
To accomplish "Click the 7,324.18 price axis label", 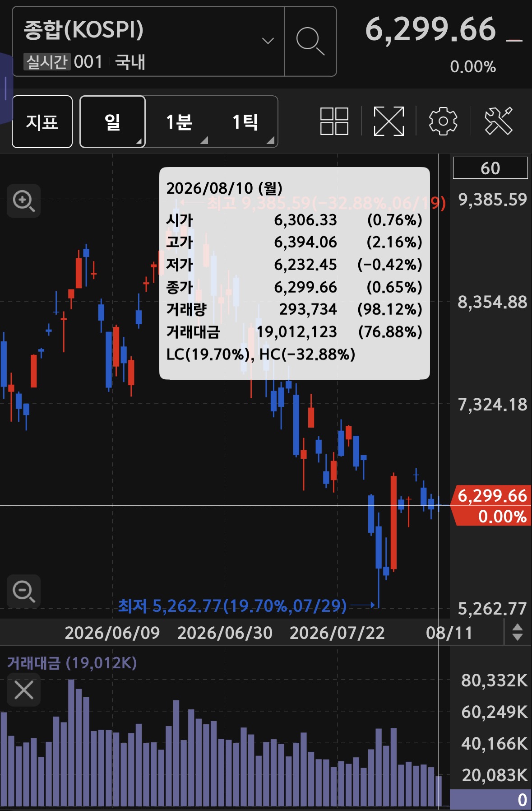I will (x=492, y=405).
